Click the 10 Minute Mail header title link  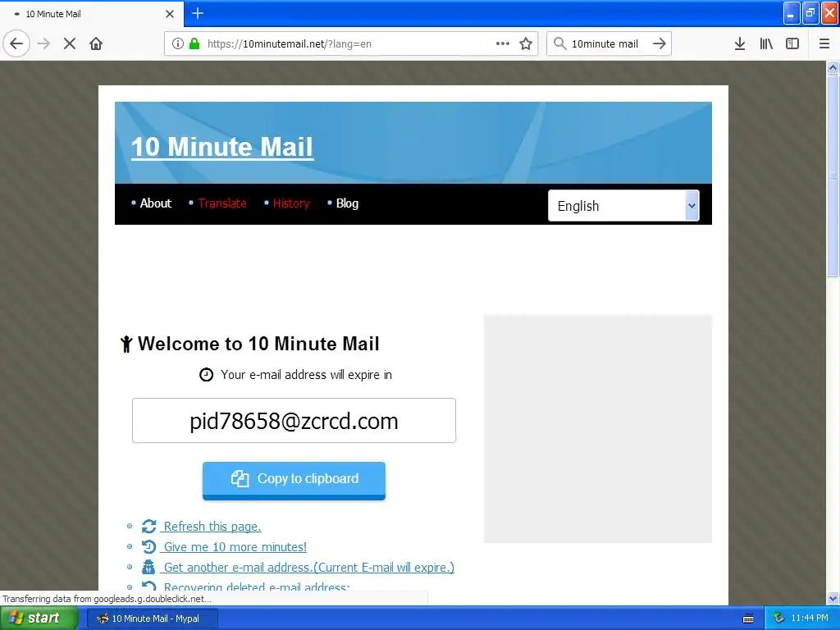(x=222, y=147)
